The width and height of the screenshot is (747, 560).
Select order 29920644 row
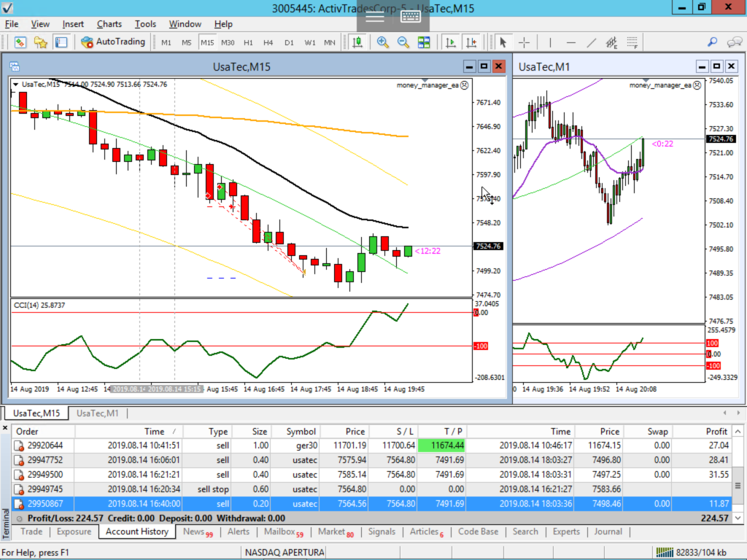371,446
